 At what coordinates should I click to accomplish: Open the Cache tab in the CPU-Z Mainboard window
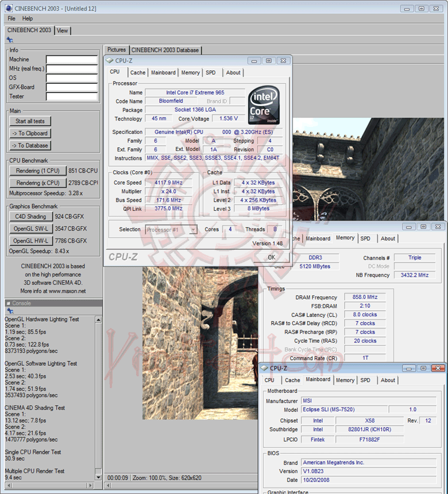click(292, 380)
